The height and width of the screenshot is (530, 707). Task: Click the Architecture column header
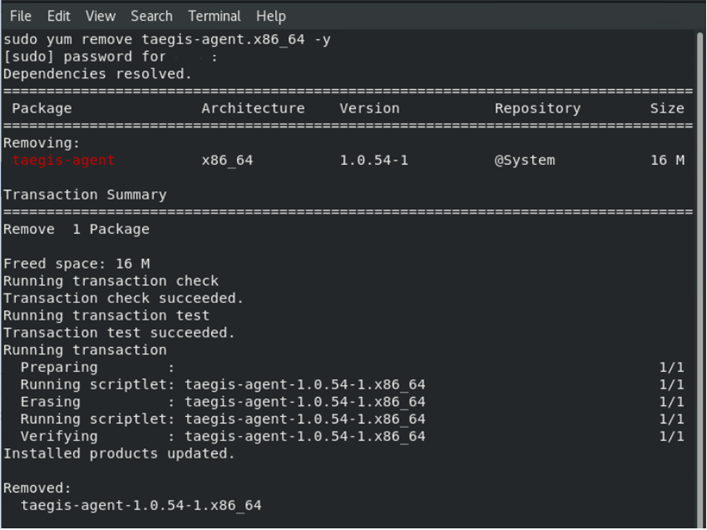[x=253, y=108]
